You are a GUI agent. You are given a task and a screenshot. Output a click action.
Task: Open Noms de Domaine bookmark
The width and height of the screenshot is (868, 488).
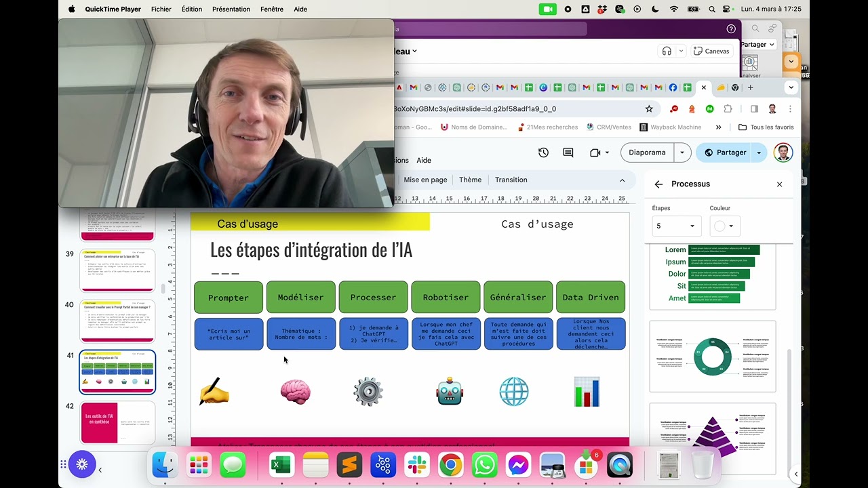coord(474,127)
